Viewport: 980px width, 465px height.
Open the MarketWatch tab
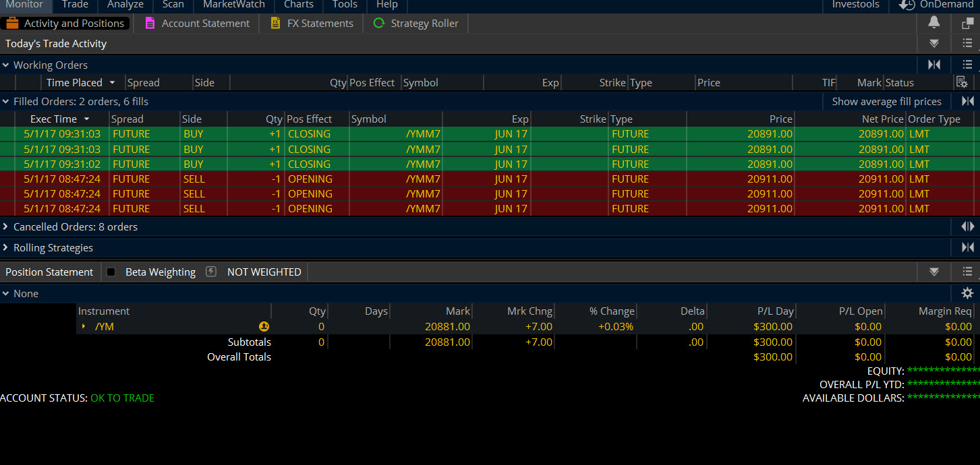234,5
